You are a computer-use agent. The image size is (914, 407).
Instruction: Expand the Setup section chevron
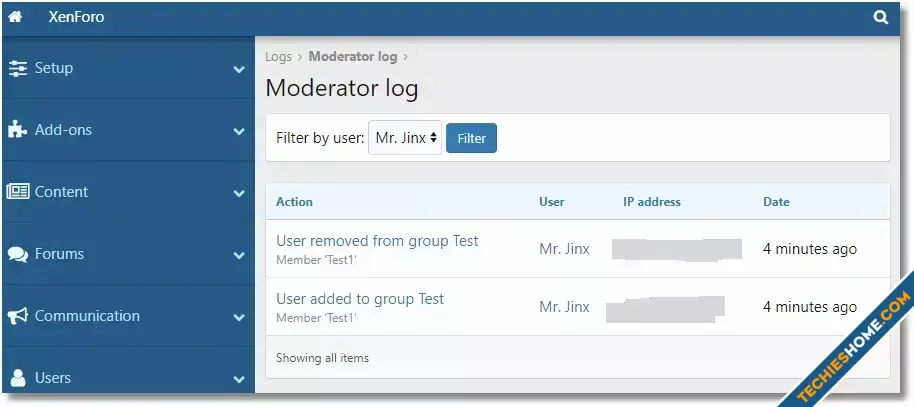coord(239,69)
